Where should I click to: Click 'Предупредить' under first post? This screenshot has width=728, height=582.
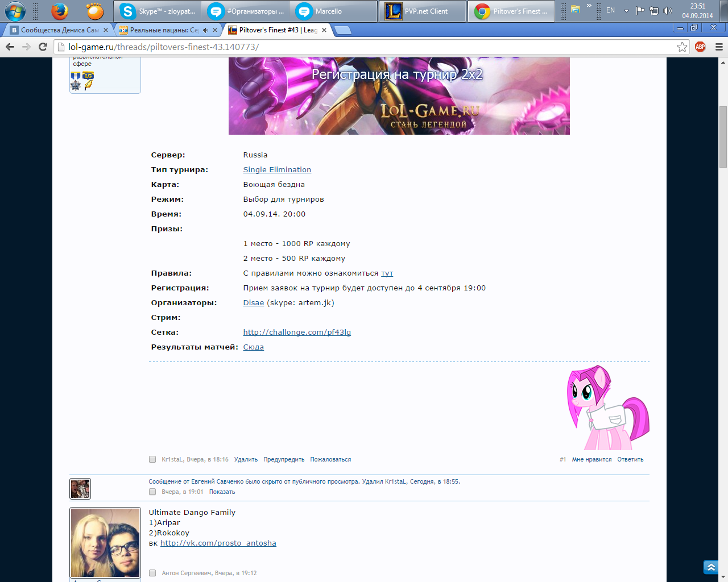click(284, 459)
